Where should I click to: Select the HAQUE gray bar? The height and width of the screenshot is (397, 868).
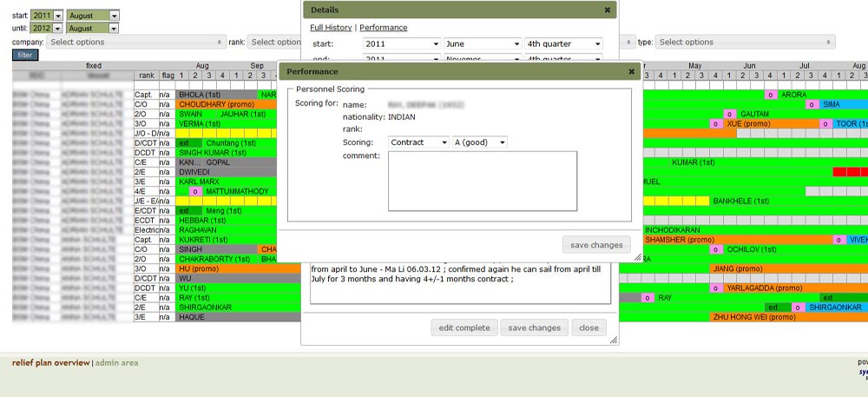[x=238, y=317]
